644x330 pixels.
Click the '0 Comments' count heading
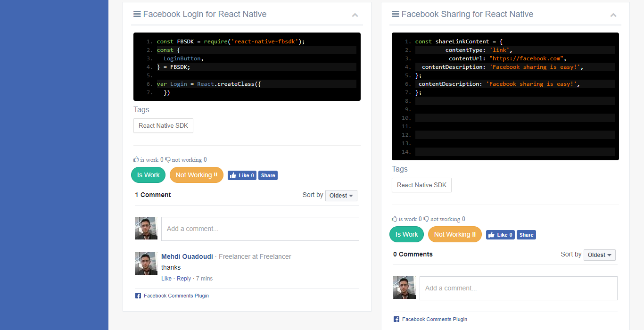pos(413,254)
